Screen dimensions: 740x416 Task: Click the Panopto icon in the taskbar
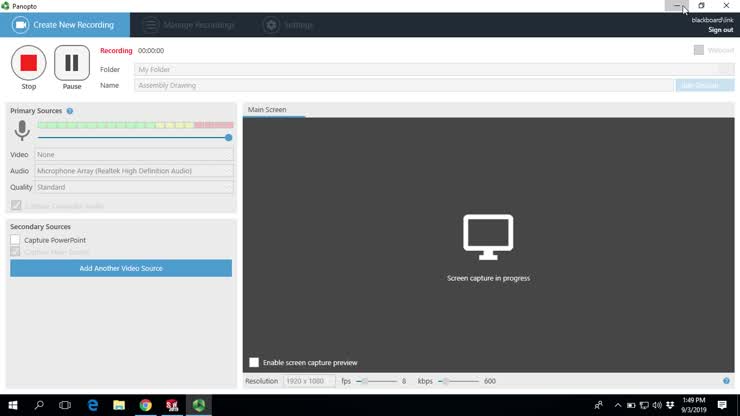pos(199,405)
